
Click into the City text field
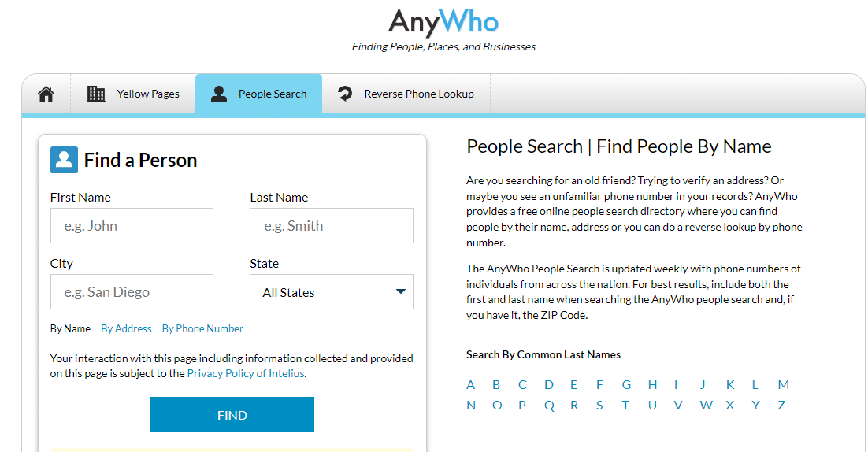coord(132,292)
